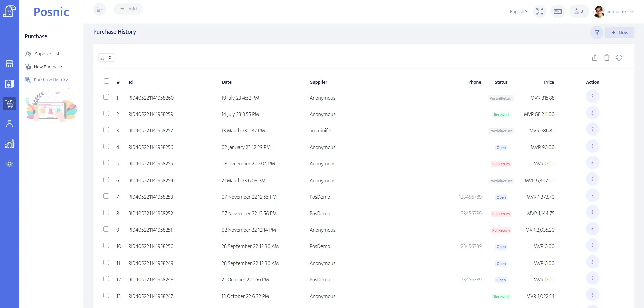Viewport: 644px width, 308px height.
Task: Go to Supplier List menu item
Action: (x=47, y=54)
